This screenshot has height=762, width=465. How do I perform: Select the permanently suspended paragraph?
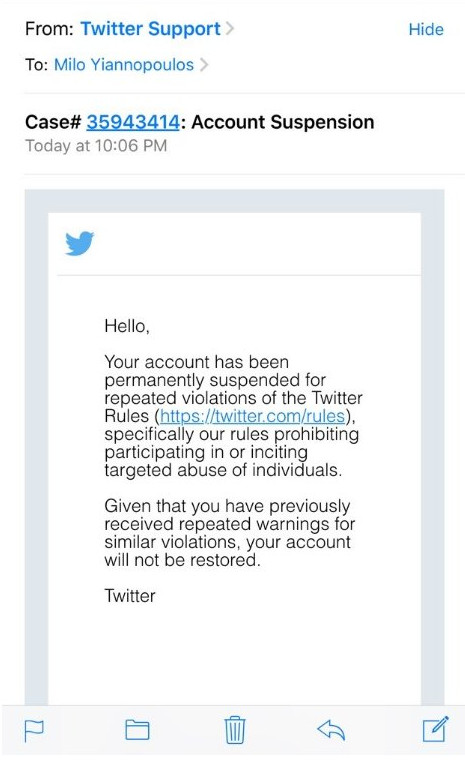point(233,416)
